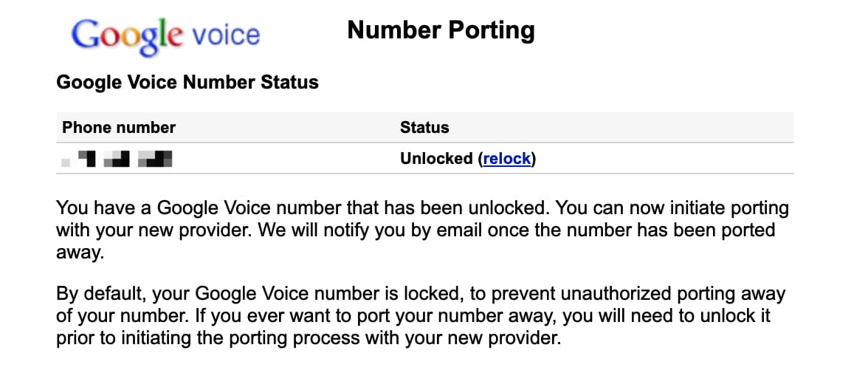Click the redacted phone number

(x=118, y=158)
